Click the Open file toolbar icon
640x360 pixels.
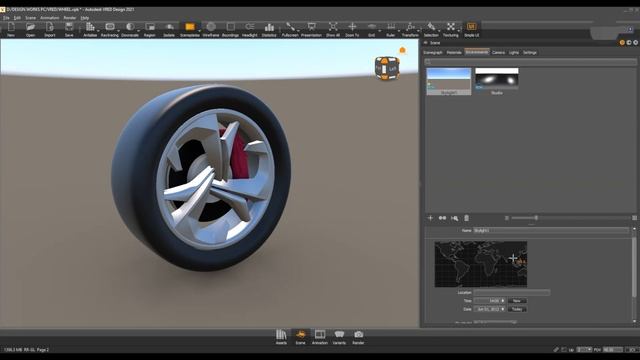30,27
